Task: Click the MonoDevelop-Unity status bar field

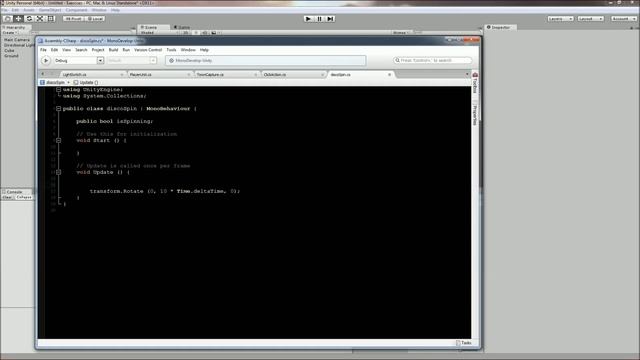Action: [x=265, y=60]
